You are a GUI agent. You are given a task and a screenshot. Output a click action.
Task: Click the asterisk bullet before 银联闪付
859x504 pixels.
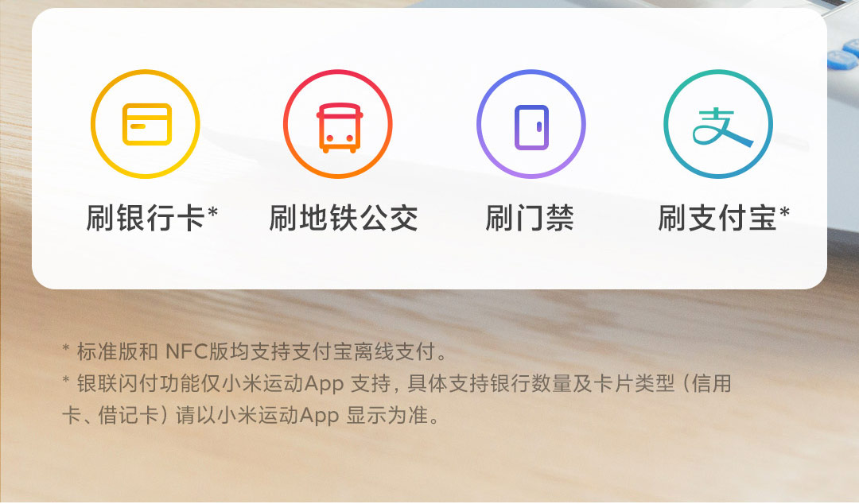66,380
